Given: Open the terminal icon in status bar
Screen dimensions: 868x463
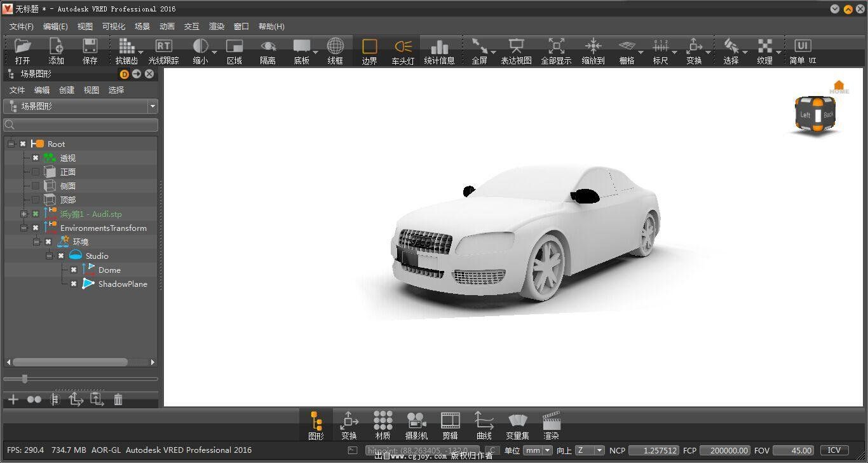Looking at the screenshot, I should point(353,450).
